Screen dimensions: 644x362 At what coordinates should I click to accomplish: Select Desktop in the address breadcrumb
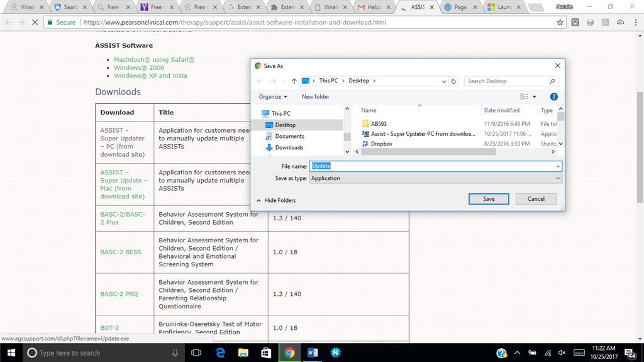coord(359,81)
